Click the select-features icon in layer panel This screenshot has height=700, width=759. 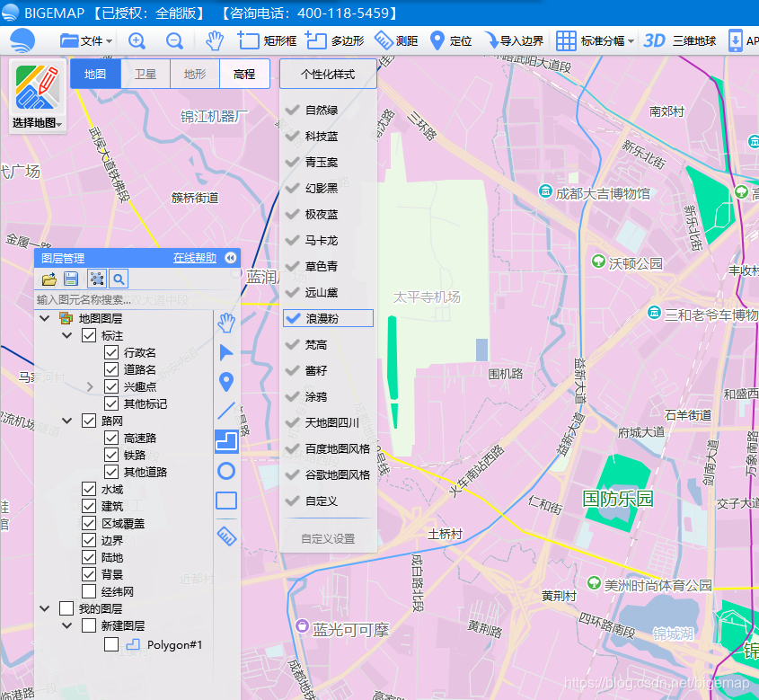pos(97,279)
